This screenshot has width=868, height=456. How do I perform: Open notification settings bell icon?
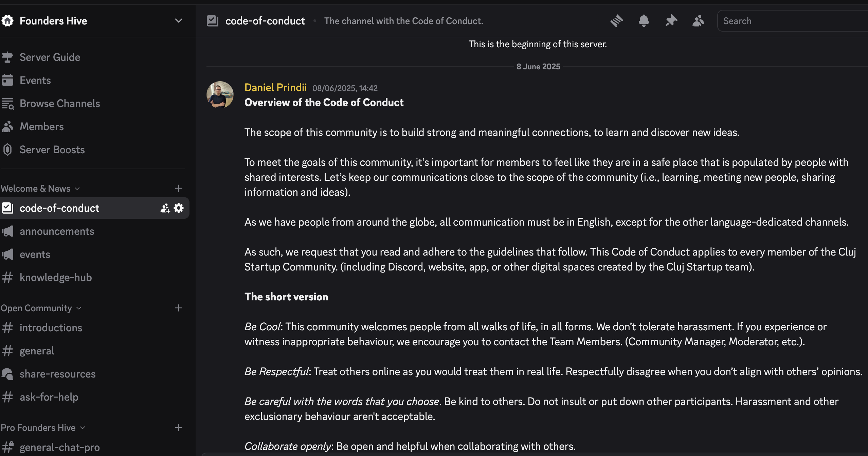tap(644, 21)
